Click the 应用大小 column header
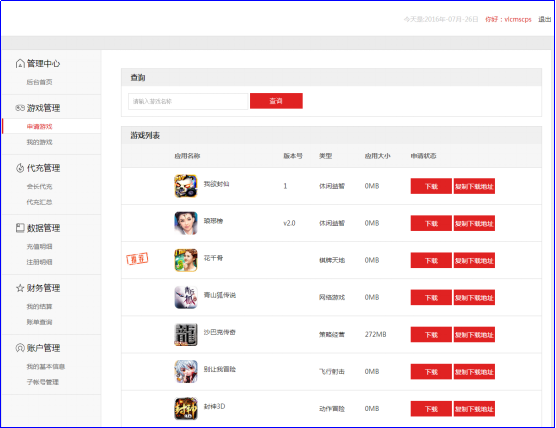Image resolution: width=556 pixels, height=428 pixels. (378, 156)
